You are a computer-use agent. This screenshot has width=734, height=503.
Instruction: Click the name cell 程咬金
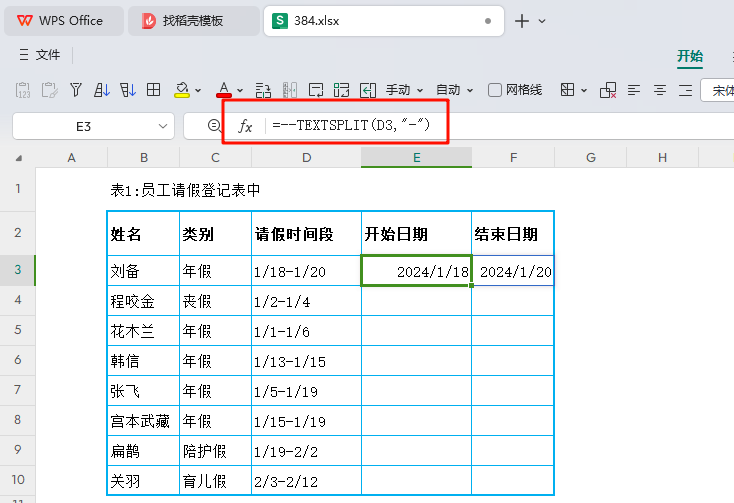click(143, 301)
